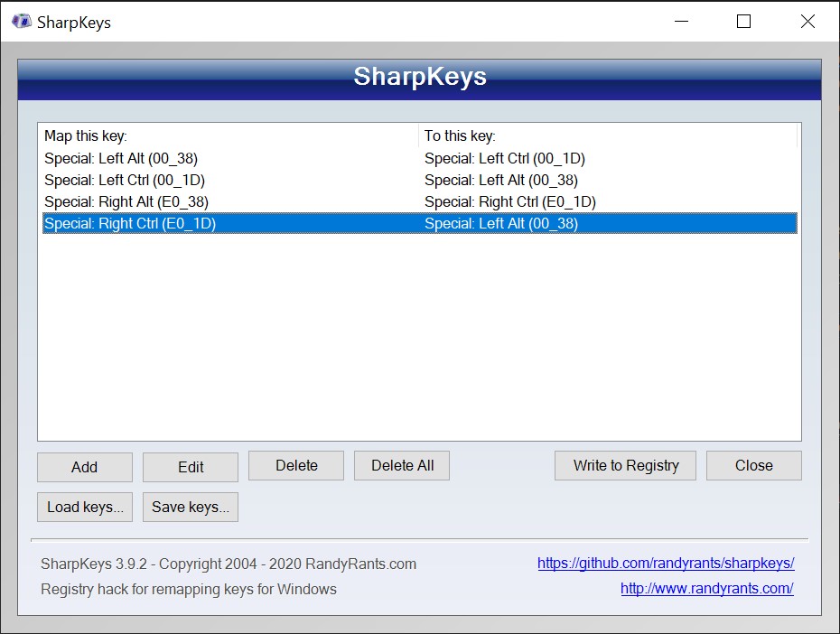The width and height of the screenshot is (840, 634).
Task: Write the key mappings to the Registry
Action: pos(625,465)
